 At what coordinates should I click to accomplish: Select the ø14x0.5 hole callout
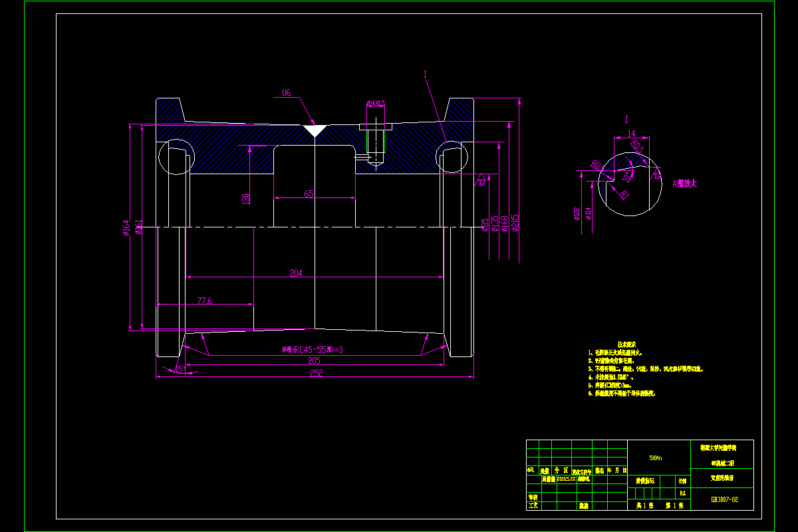coord(376,103)
